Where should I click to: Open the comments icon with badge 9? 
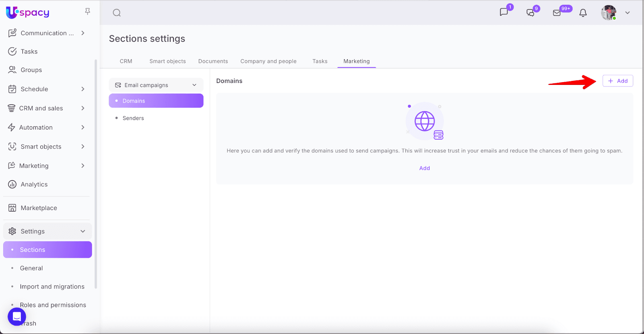(530, 12)
